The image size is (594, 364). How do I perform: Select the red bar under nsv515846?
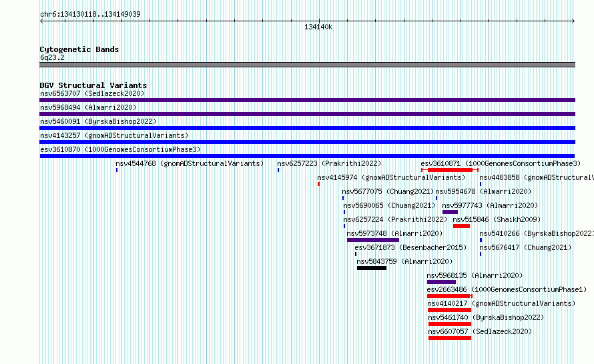(461, 226)
